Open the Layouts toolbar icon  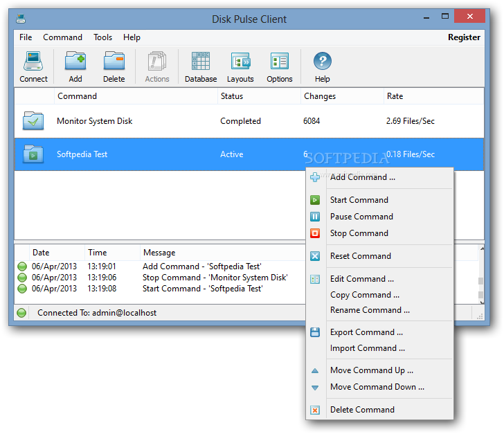click(x=240, y=61)
